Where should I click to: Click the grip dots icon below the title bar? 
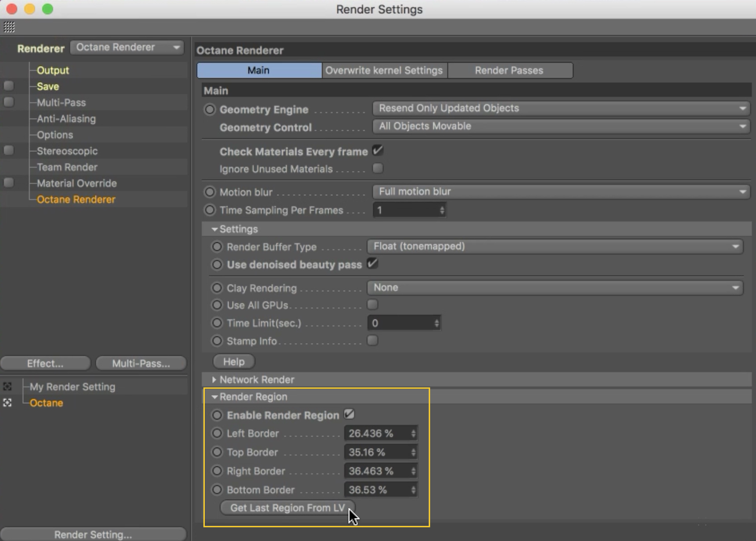tap(9, 27)
